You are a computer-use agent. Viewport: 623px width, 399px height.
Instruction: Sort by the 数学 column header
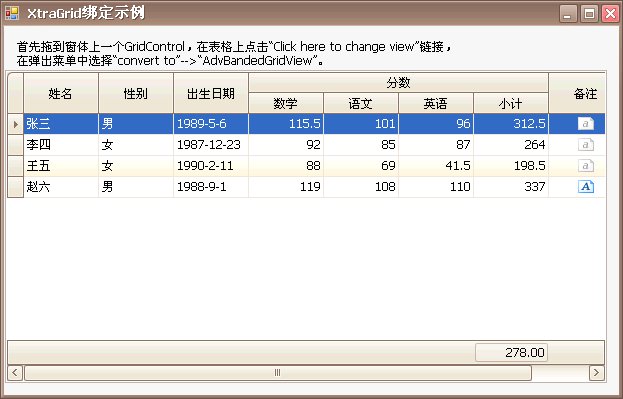286,103
